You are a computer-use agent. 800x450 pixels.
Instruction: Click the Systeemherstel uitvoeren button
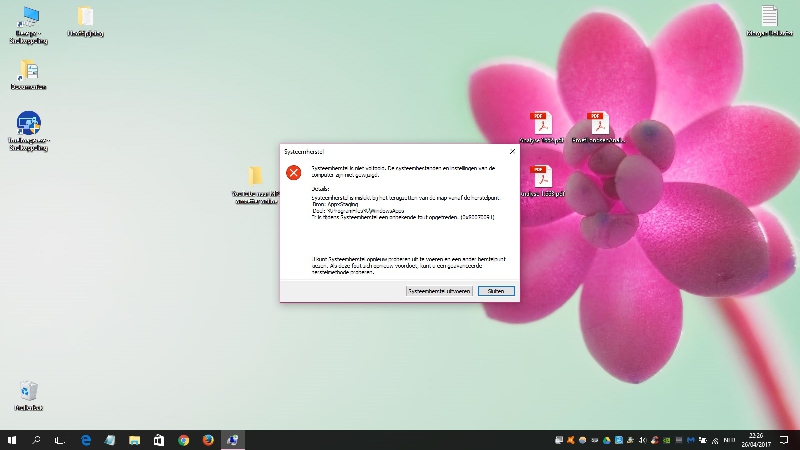tap(438, 291)
